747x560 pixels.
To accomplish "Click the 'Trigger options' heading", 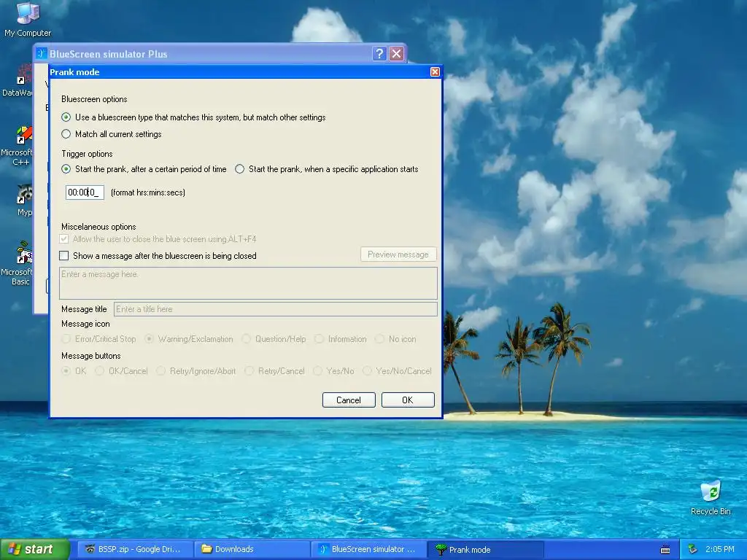I will coord(88,154).
